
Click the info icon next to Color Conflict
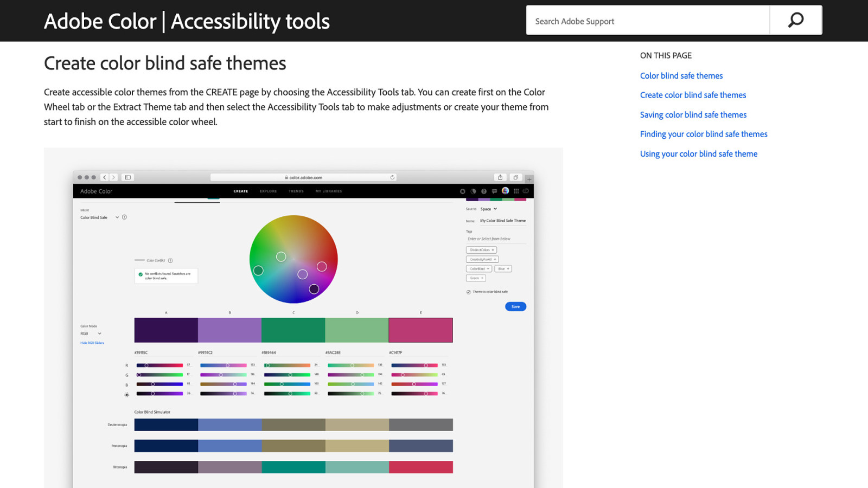click(x=170, y=260)
